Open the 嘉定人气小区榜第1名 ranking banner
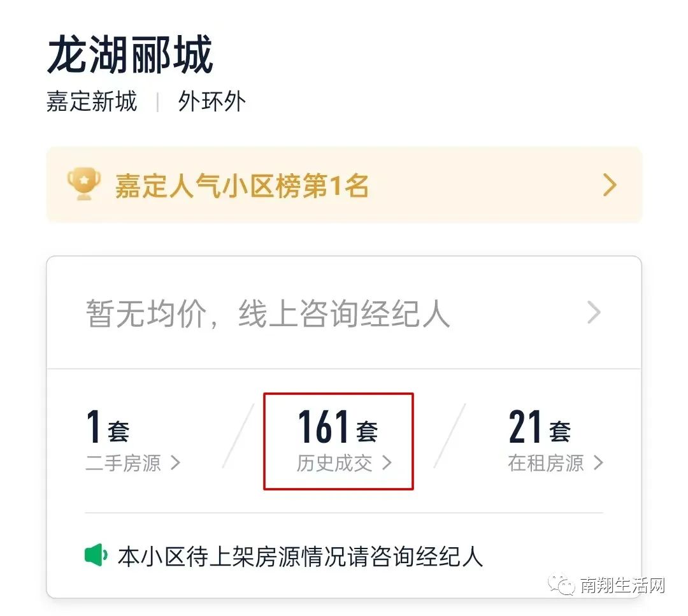This screenshot has height=616, width=688. tap(344, 184)
